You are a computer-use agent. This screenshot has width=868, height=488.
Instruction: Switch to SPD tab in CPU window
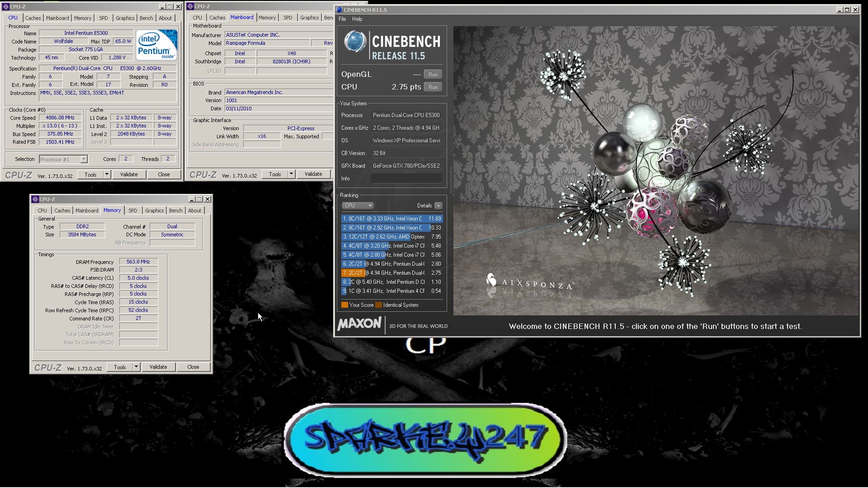click(104, 18)
